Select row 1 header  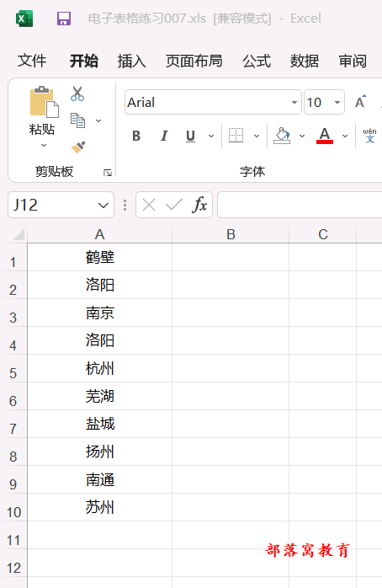[x=13, y=257]
